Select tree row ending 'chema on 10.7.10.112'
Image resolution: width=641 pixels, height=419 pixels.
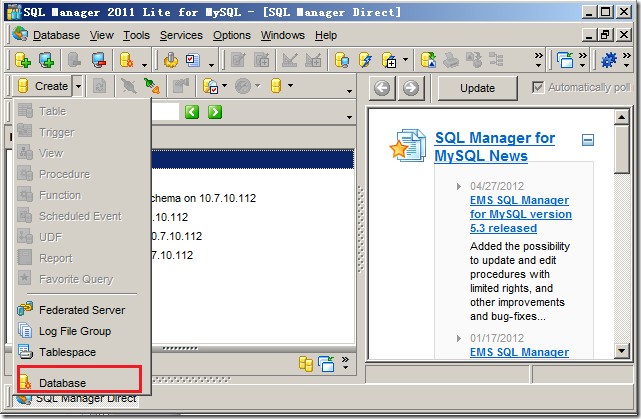tap(203, 198)
